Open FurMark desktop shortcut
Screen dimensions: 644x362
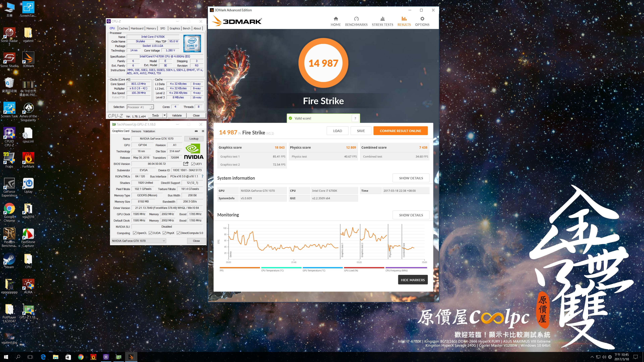(x=28, y=160)
